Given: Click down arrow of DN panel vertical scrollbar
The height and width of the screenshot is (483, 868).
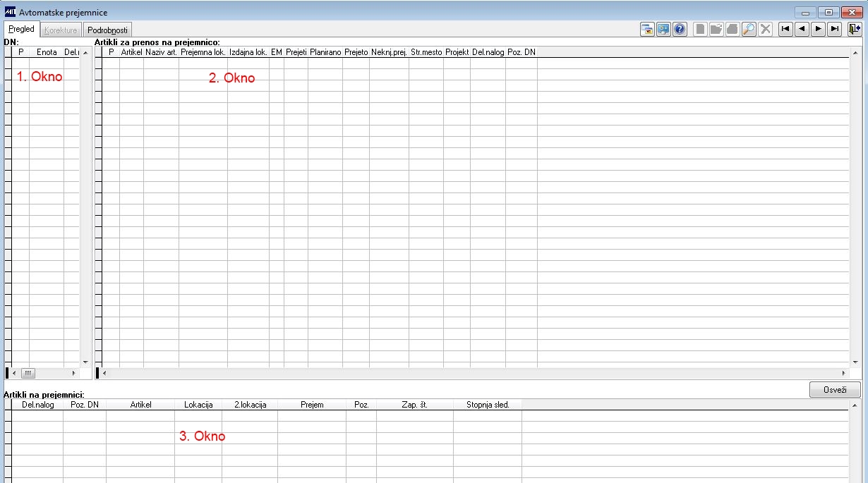Looking at the screenshot, I should [x=85, y=362].
